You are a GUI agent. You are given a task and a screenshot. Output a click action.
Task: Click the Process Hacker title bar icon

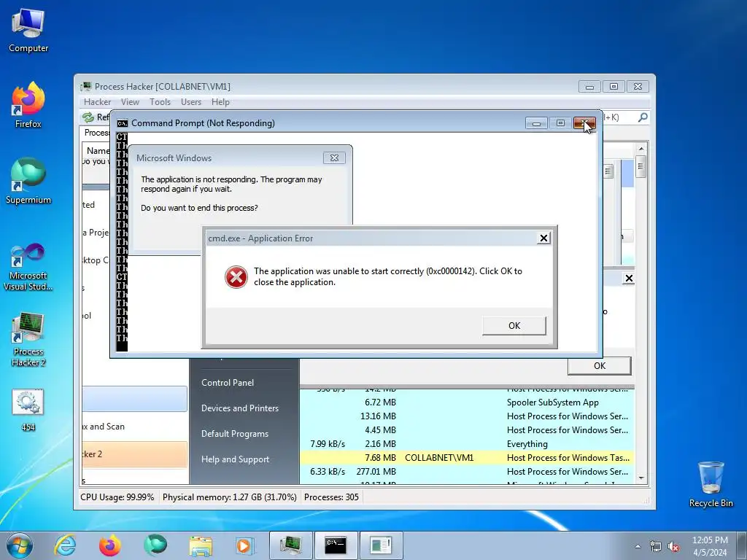(x=86, y=86)
